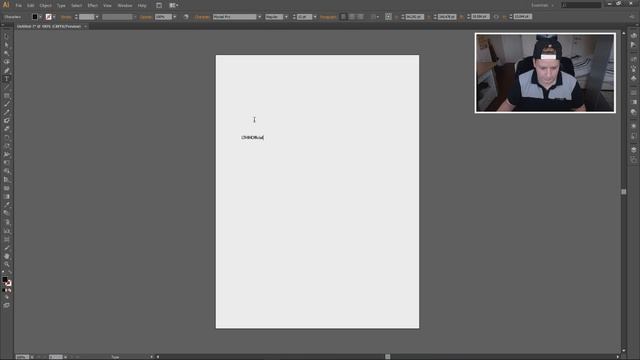Viewport: 640px width, 360px height.
Task: Open the opacity percentage dropdown
Action: click(x=175, y=17)
